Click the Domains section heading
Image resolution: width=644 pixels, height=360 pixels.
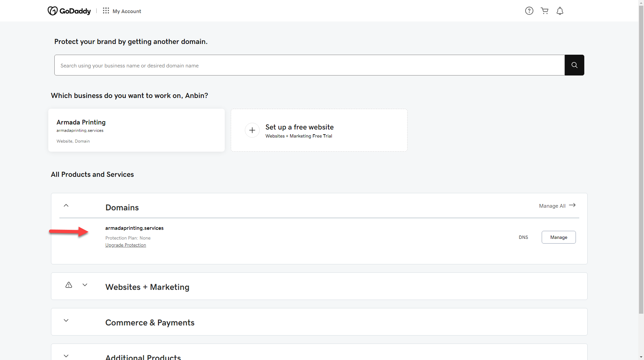[x=122, y=208]
